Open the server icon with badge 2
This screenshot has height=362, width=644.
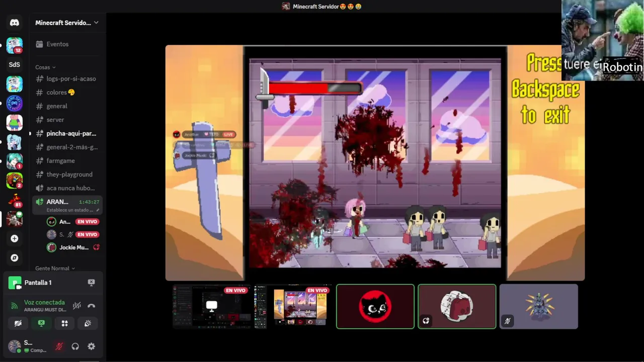click(15, 180)
